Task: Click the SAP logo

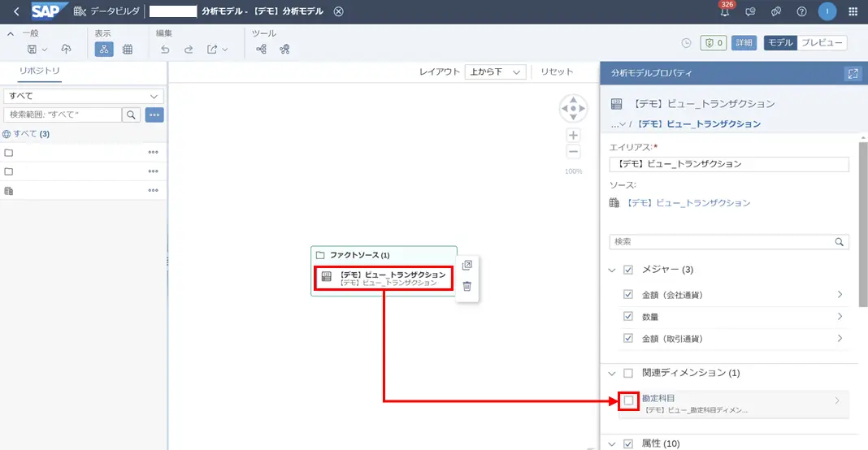Action: tap(49, 11)
